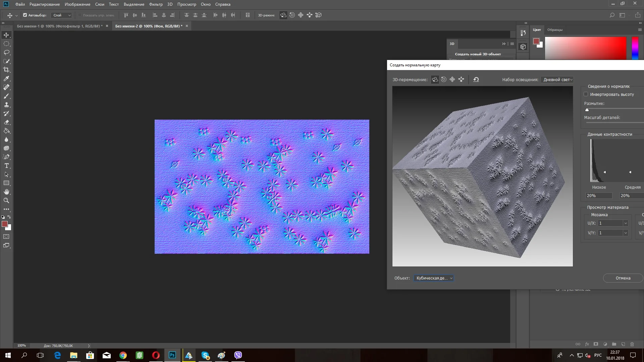Click the Низкое 20% input field
Image resolution: width=644 pixels, height=362 pixels.
pos(599,196)
